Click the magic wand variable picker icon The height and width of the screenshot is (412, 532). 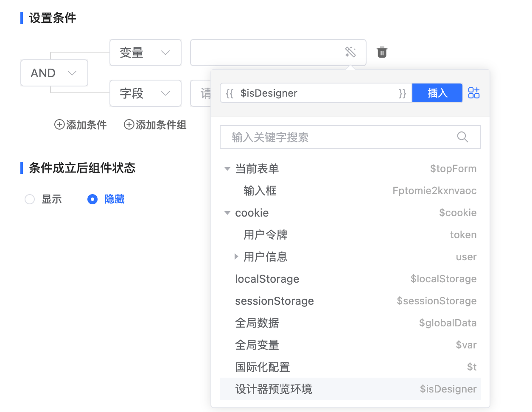[350, 52]
